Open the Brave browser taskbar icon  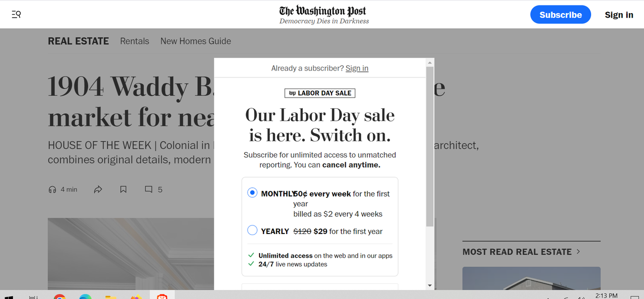[162, 296]
